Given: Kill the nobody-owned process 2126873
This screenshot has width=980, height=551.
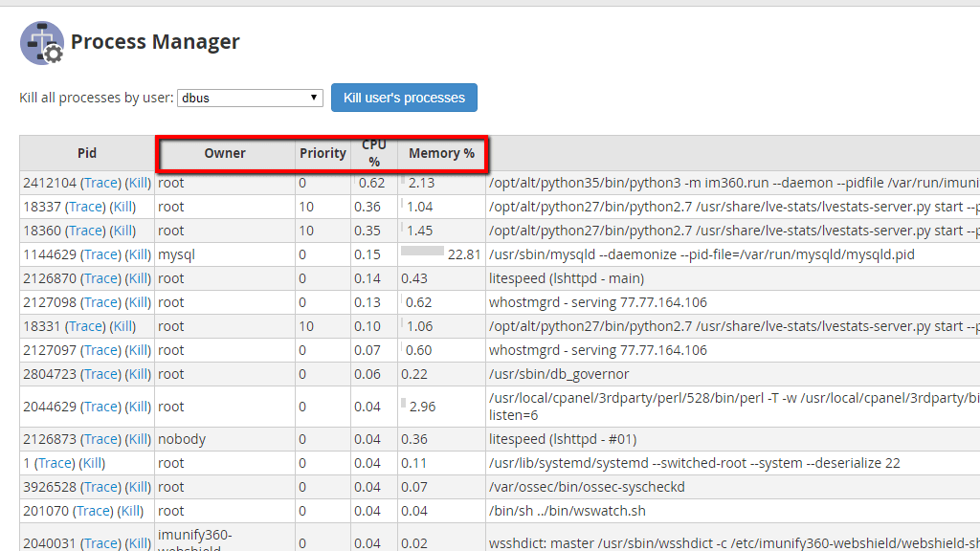Looking at the screenshot, I should click(139, 439).
